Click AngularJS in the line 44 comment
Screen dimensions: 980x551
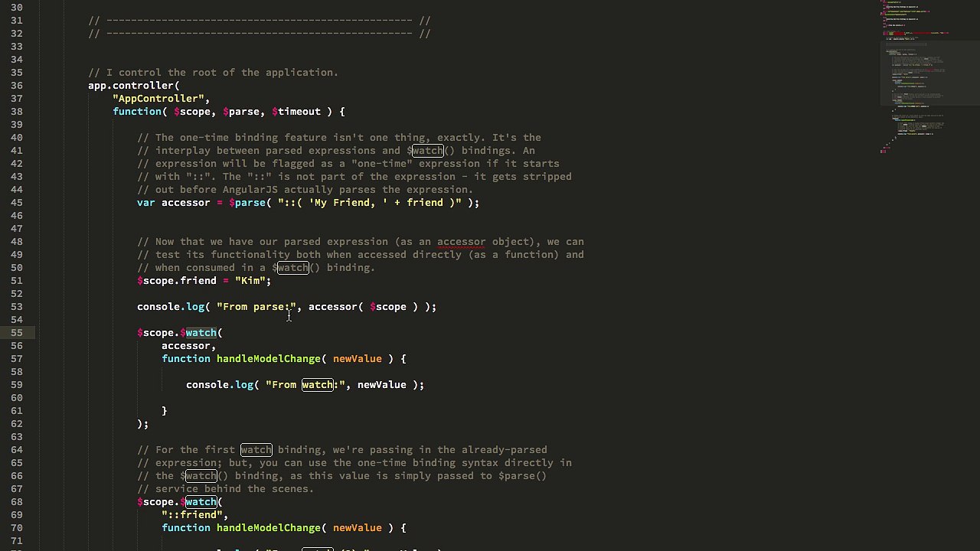250,190
